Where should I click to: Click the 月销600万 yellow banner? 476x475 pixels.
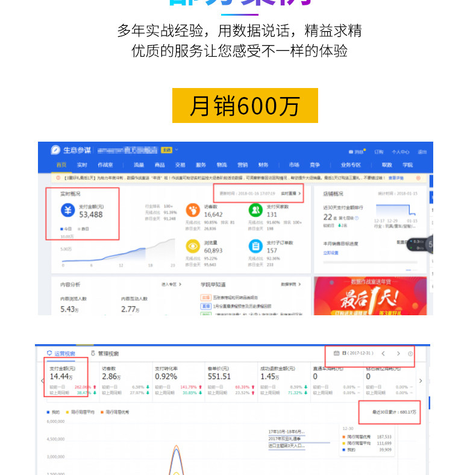245,105
